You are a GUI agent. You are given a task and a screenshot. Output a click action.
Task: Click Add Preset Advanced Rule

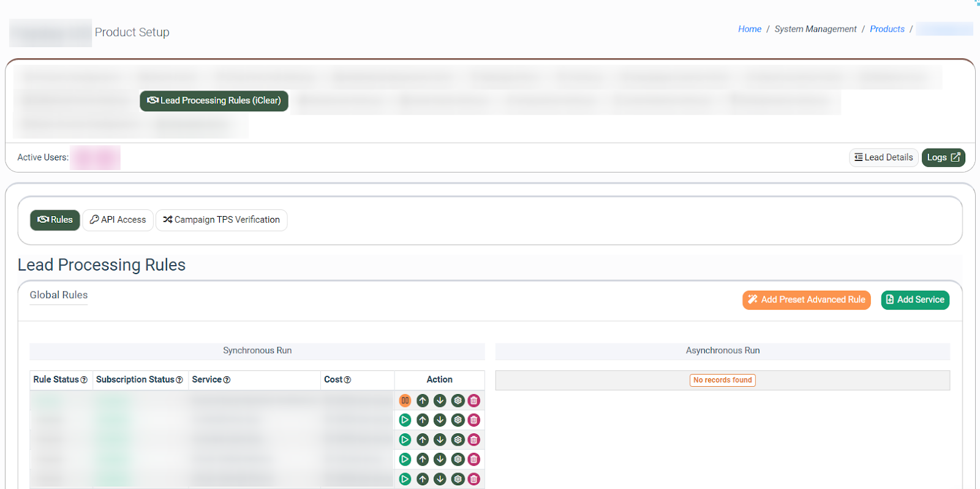pyautogui.click(x=806, y=300)
